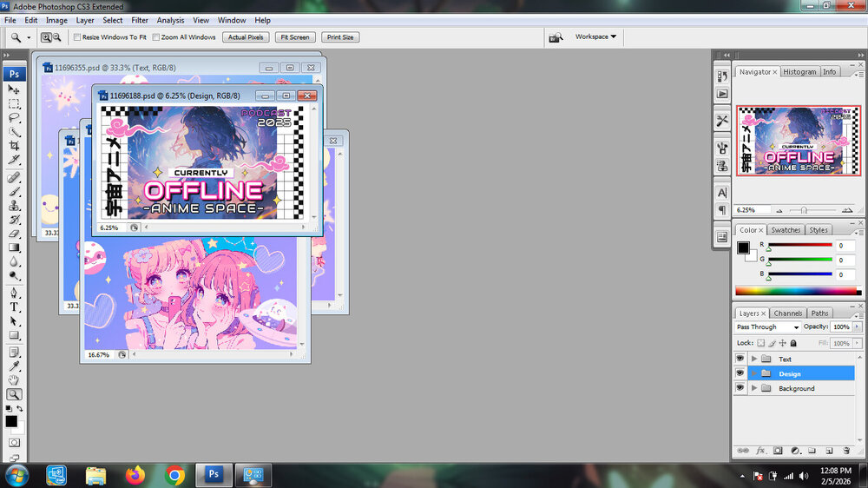Expand the Background layer group
The height and width of the screenshot is (488, 868).
tap(754, 388)
